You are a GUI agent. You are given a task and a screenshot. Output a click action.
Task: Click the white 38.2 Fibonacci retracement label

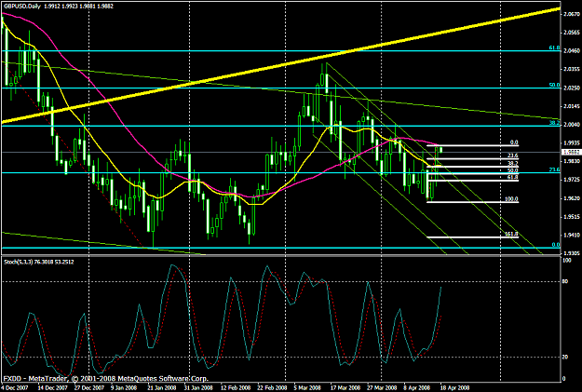click(x=512, y=163)
